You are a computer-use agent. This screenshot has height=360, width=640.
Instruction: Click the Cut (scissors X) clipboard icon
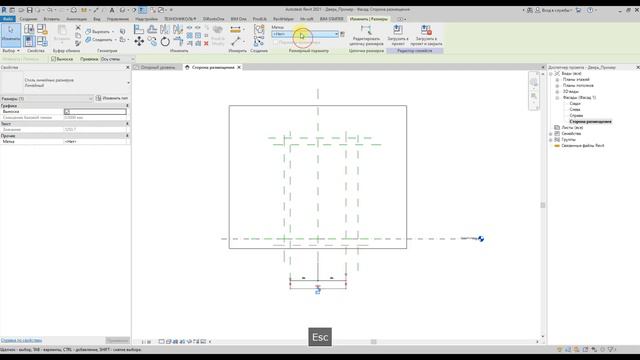[78, 28]
